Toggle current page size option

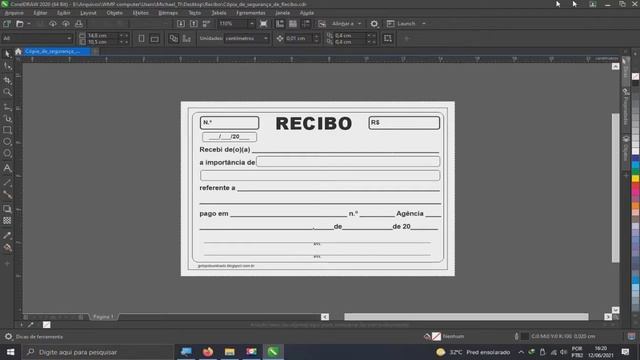187,38
